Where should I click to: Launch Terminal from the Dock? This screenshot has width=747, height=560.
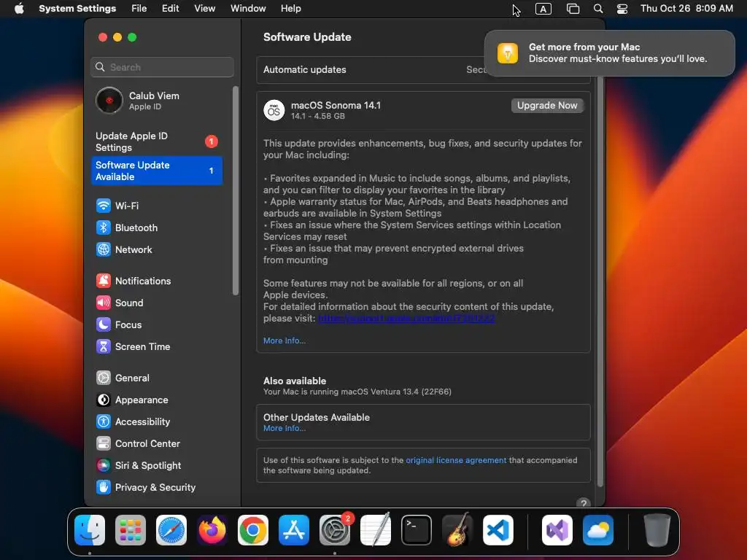point(417,530)
